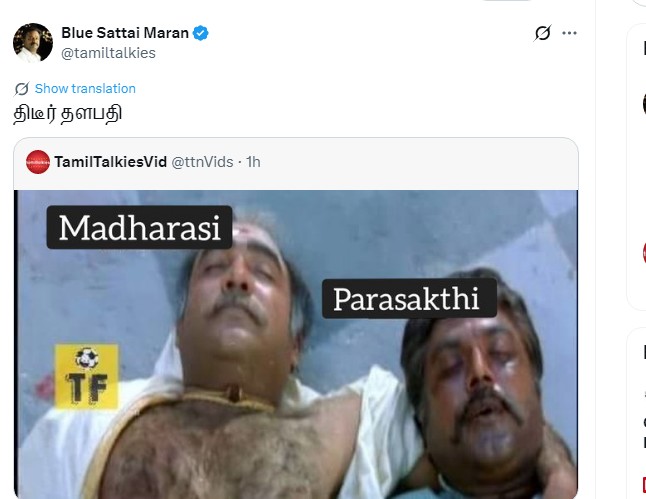This screenshot has height=499, width=646.
Task: Open the three-dot More menu
Action: 569,33
